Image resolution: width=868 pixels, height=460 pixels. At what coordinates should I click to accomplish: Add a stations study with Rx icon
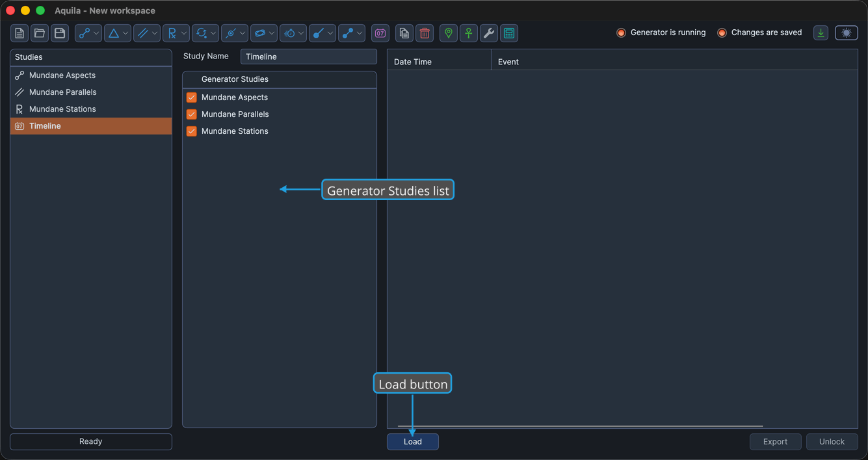coord(172,33)
